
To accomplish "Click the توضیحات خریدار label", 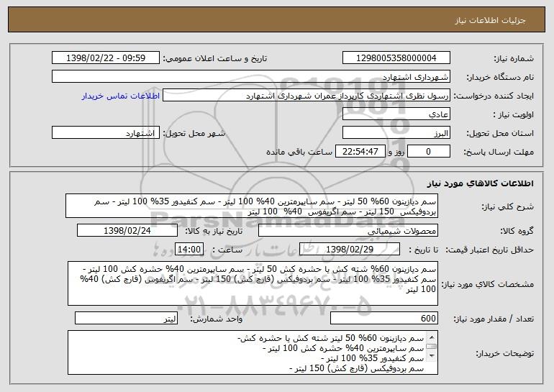I will (x=504, y=353).
